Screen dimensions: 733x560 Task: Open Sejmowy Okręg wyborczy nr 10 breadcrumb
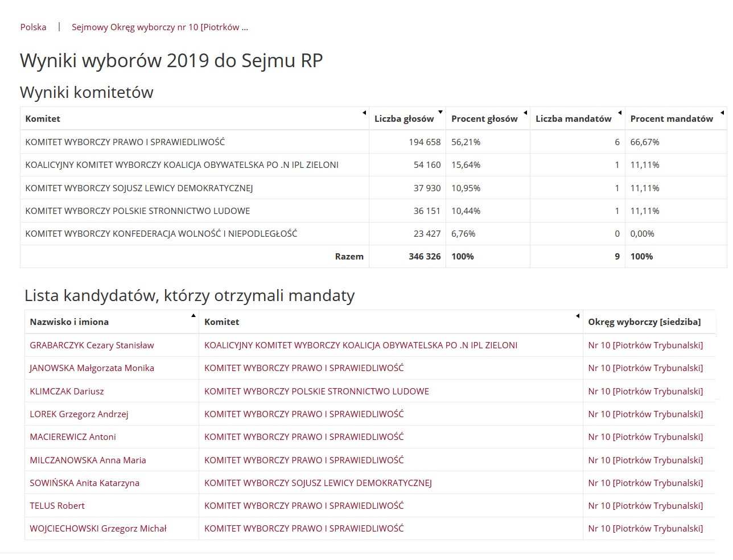[159, 27]
